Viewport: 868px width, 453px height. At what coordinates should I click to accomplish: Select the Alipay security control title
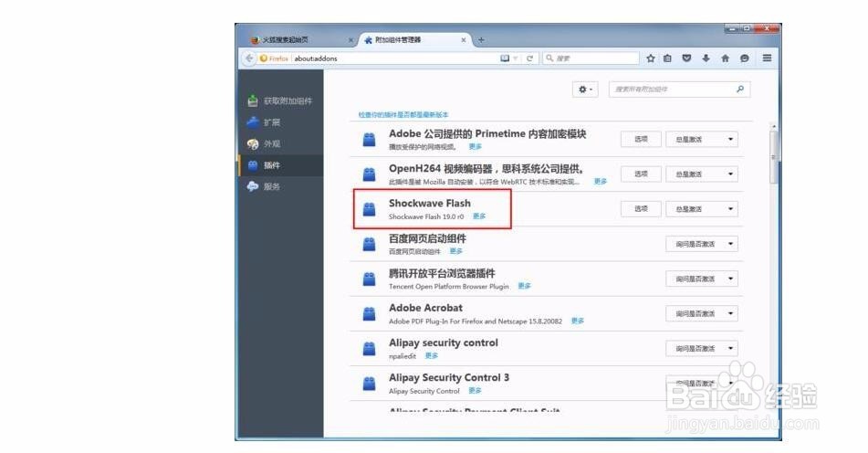point(444,342)
